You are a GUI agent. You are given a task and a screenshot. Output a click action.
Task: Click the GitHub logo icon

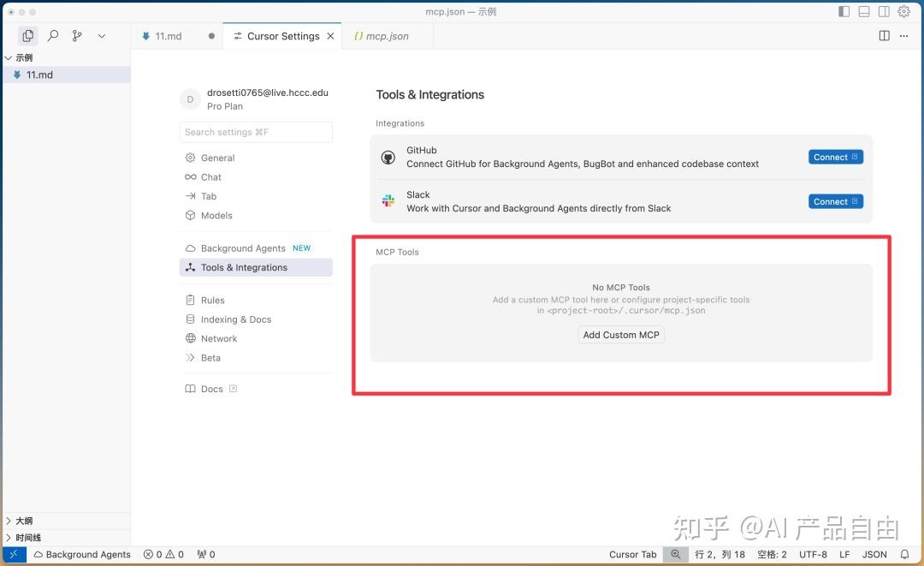point(388,158)
